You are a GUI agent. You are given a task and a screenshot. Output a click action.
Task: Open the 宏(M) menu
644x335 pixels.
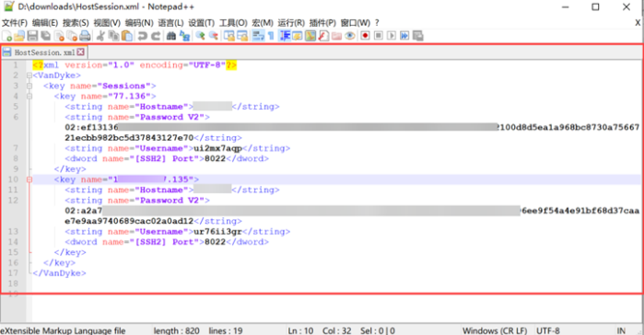coord(263,23)
